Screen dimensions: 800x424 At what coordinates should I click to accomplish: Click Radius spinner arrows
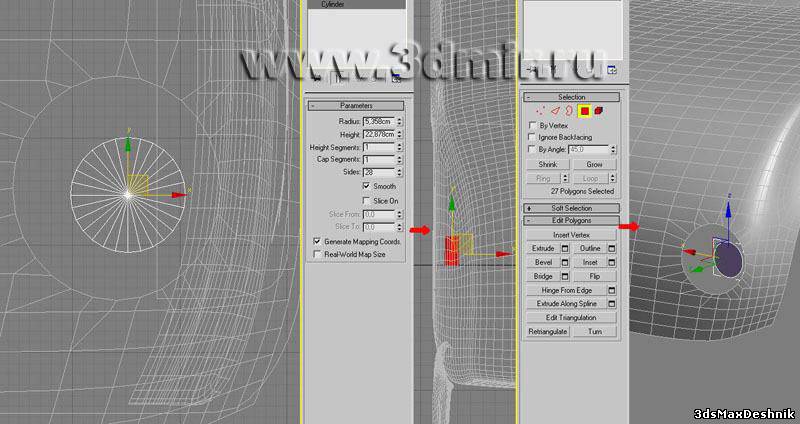(x=399, y=121)
